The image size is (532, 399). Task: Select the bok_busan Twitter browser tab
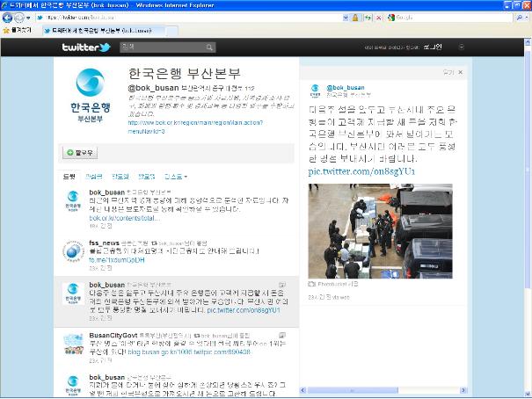[104, 31]
